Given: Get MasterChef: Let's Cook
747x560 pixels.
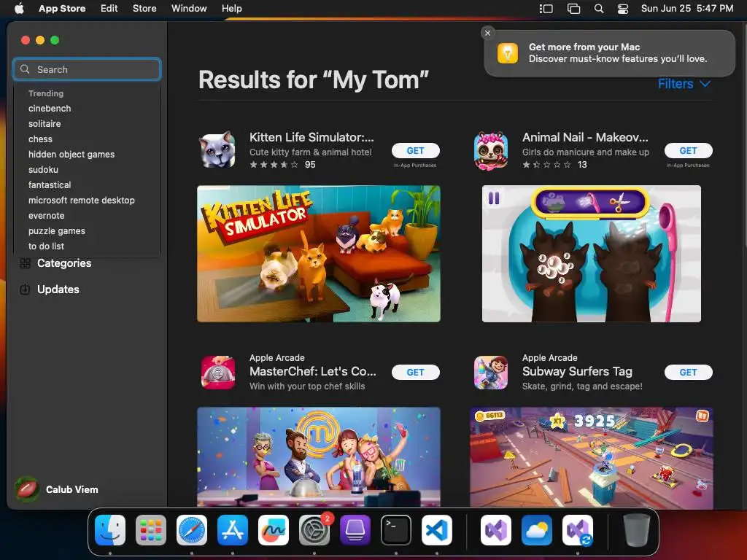Looking at the screenshot, I should [415, 373].
